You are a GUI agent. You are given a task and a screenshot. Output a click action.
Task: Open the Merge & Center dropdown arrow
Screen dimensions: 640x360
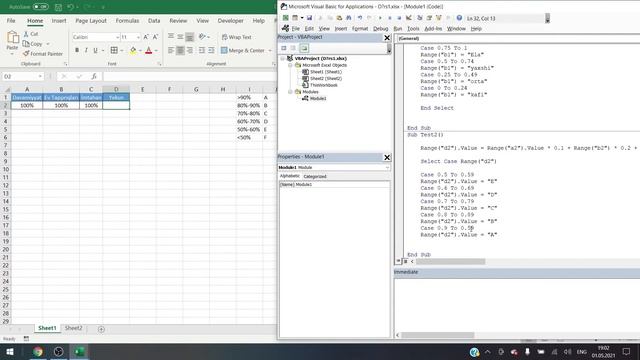pyautogui.click(x=270, y=50)
